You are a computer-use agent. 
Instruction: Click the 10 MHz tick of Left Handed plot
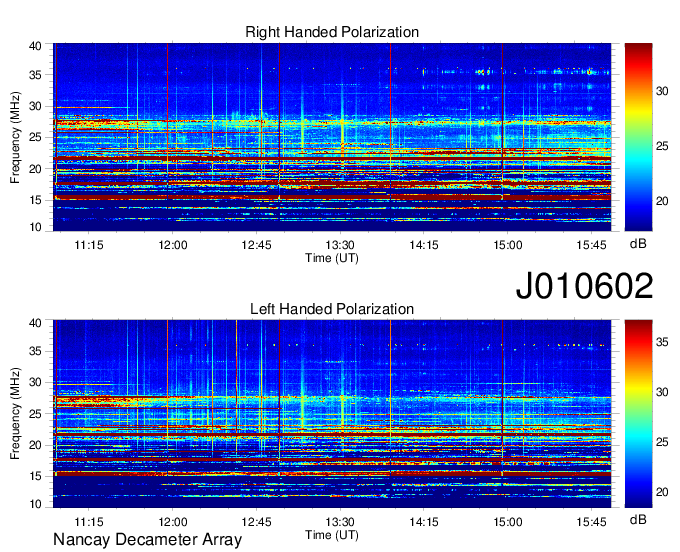tap(35, 504)
